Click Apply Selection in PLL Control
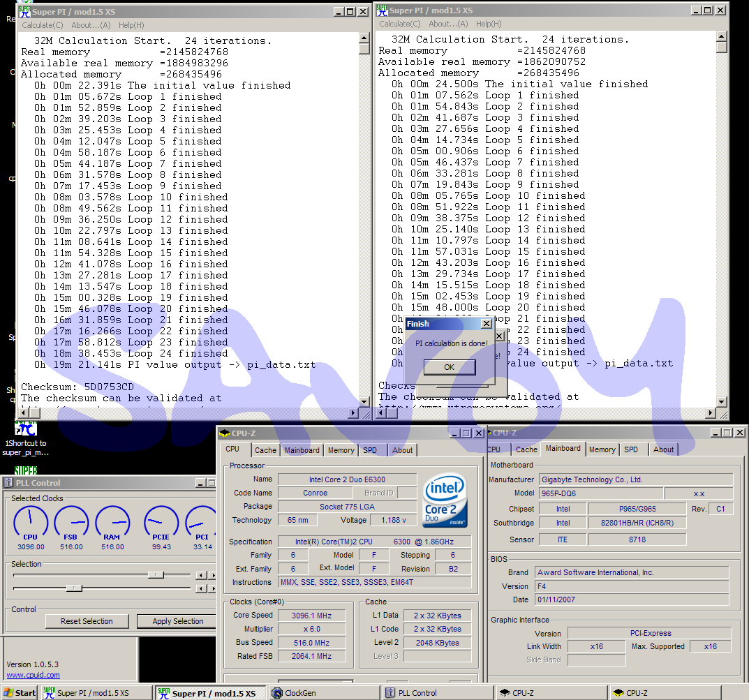Viewport: 749px width, 700px height. tap(178, 621)
